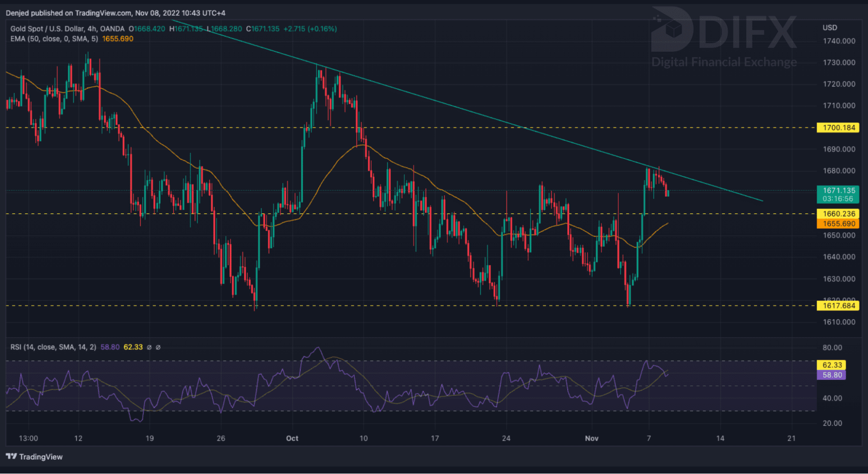Click second empty-value symbol in RSI legend
868x474 pixels.
tap(158, 347)
